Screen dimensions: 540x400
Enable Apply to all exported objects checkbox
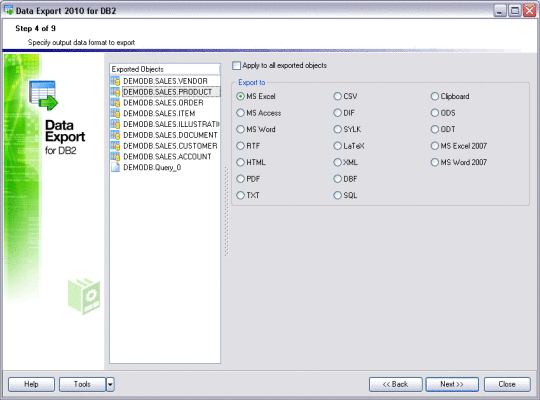click(x=236, y=65)
